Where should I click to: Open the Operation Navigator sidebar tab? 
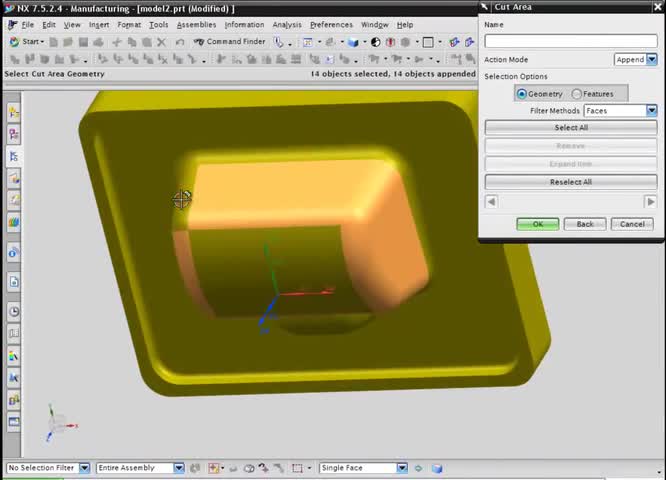14,156
